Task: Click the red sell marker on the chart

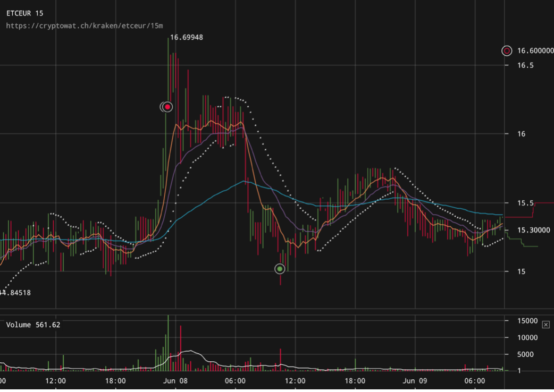Action: 167,107
